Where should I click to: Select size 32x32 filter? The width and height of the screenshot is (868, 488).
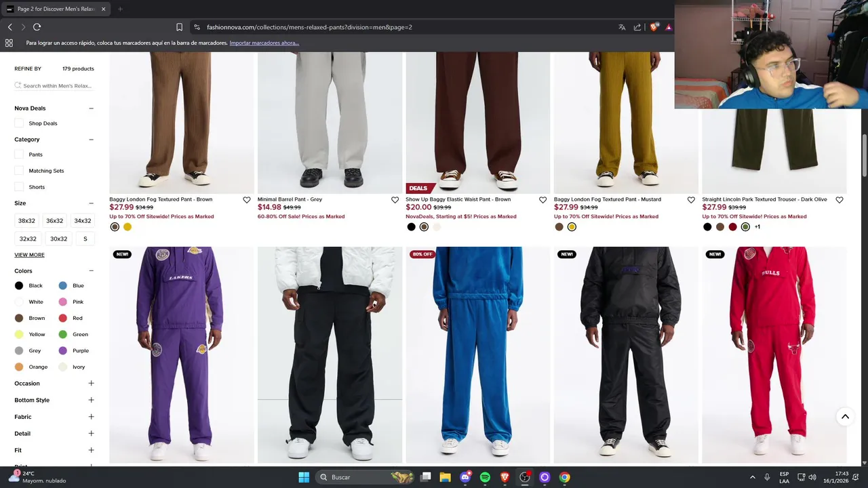(28, 239)
